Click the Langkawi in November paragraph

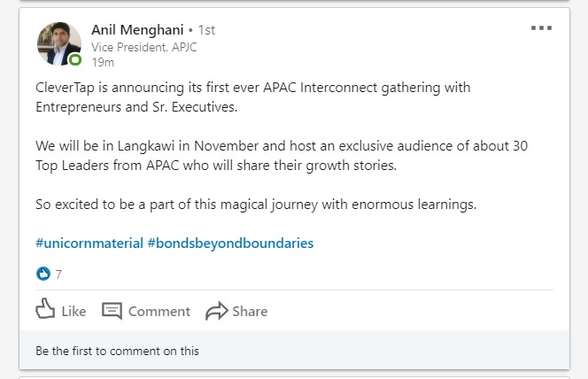click(x=258, y=156)
